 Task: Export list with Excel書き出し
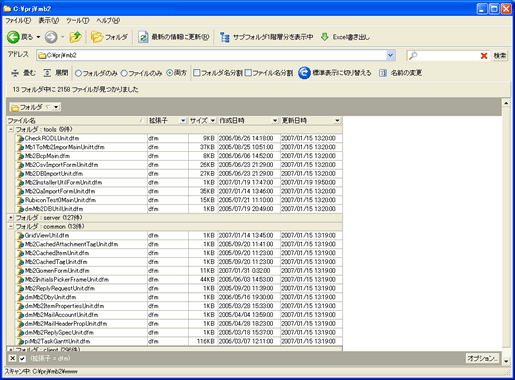click(x=345, y=37)
